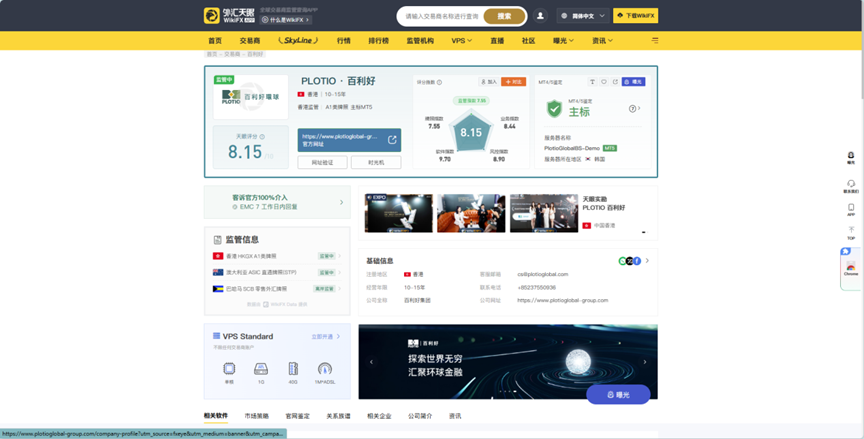The height and width of the screenshot is (439, 864).
Task: Switch to the 市场策略 tab
Action: (256, 415)
